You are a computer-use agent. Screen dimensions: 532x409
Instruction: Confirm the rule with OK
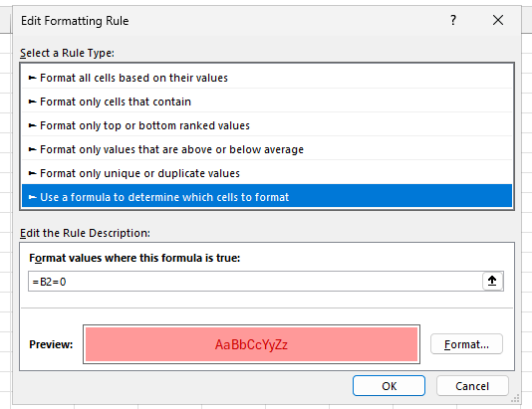coord(389,386)
